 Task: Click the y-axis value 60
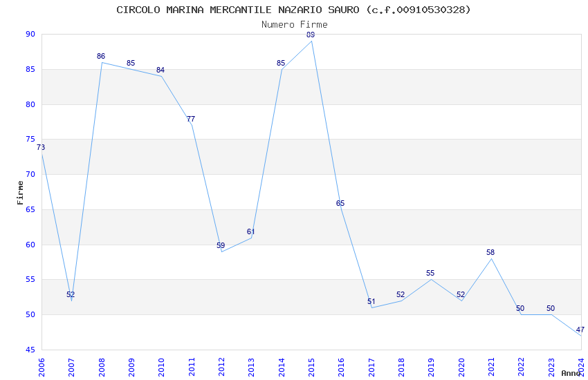pos(30,245)
